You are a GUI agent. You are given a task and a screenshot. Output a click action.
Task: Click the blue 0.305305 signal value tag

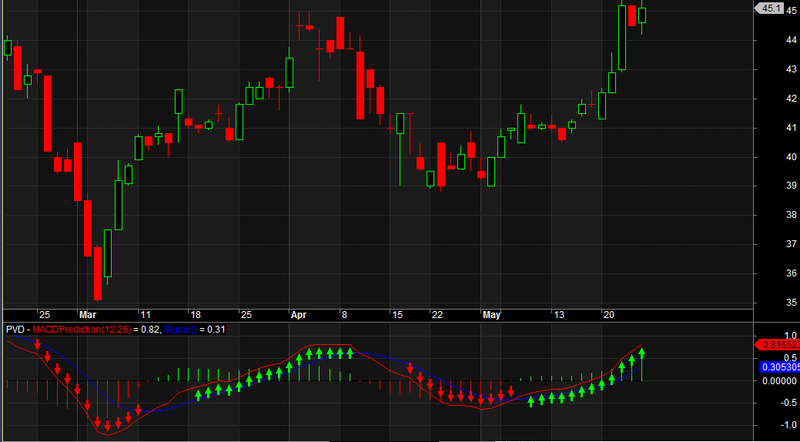pos(778,366)
